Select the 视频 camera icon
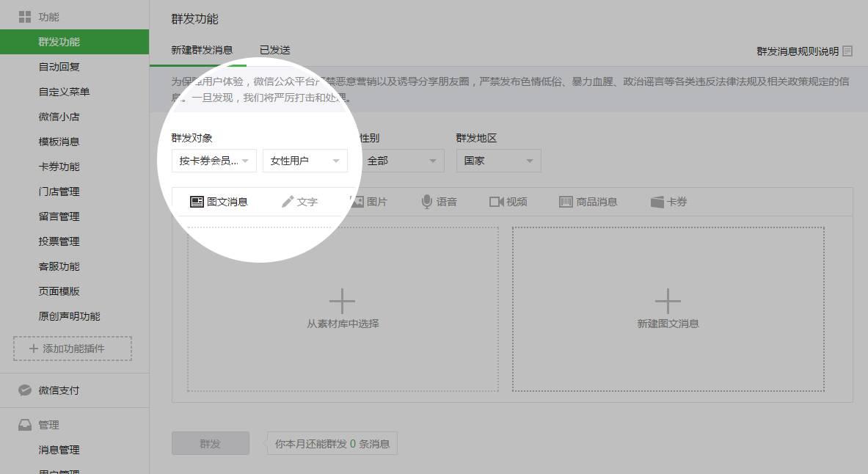Screen dimensions: 868x474 point(497,202)
